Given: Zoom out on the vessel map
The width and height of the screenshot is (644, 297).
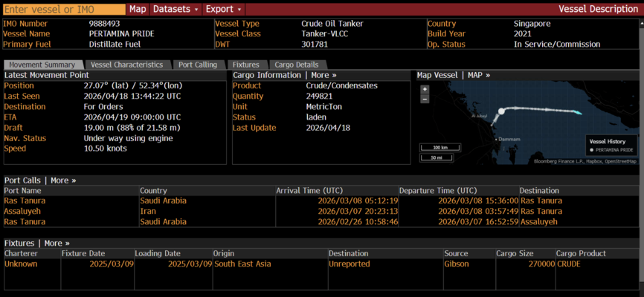Looking at the screenshot, I should (425, 99).
